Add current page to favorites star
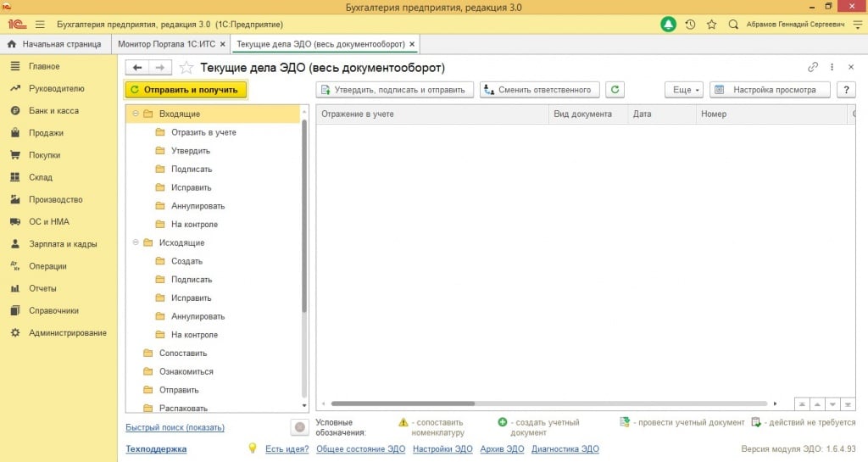The height and width of the screenshot is (462, 868). point(186,68)
